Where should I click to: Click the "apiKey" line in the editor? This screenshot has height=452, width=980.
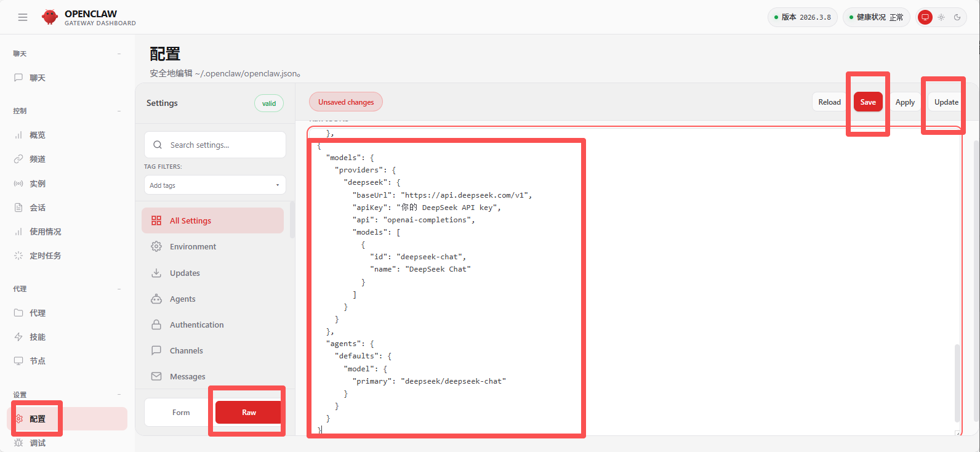pyautogui.click(x=427, y=208)
